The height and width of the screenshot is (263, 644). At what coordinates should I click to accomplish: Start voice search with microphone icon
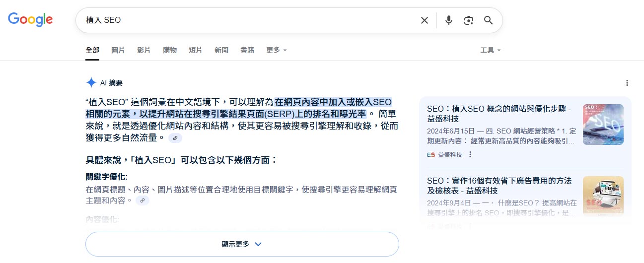point(449,20)
